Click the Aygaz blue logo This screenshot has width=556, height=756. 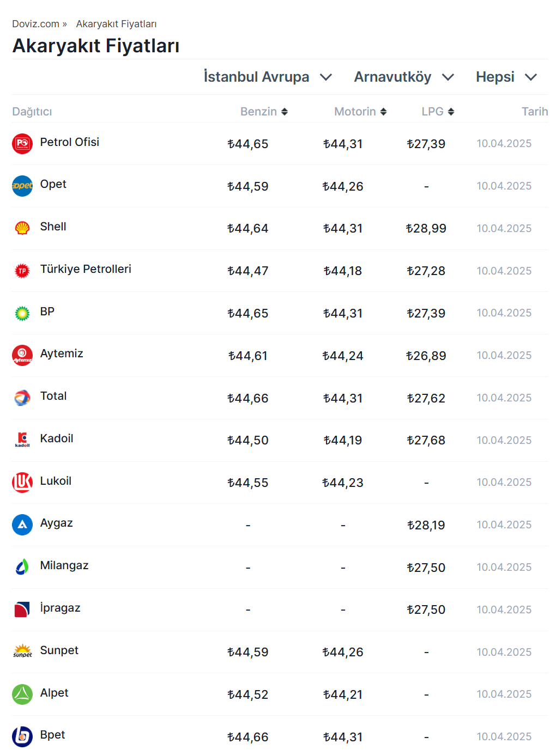pos(22,525)
